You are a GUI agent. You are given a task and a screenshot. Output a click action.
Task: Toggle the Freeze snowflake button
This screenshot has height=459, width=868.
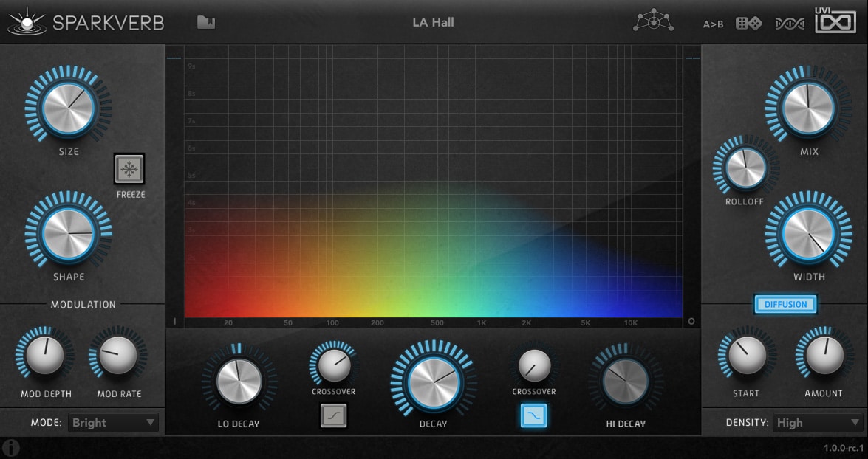pyautogui.click(x=129, y=169)
